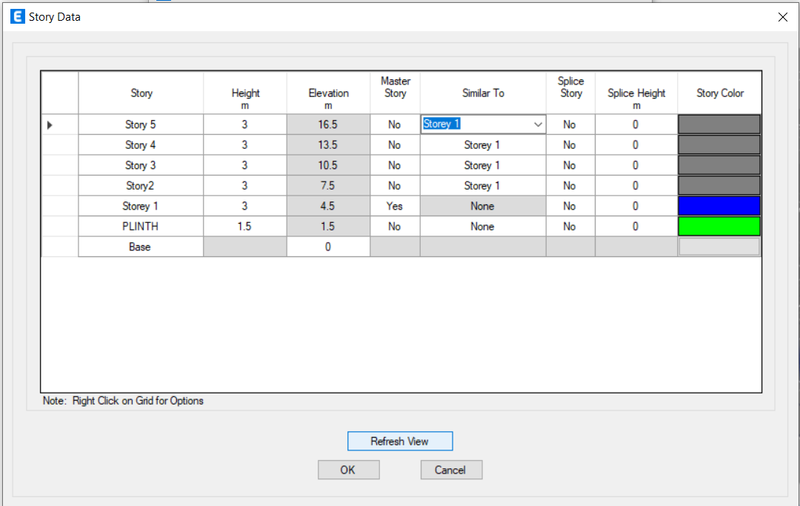
Task: Toggle Splice Story for Storey 1
Action: click(570, 206)
